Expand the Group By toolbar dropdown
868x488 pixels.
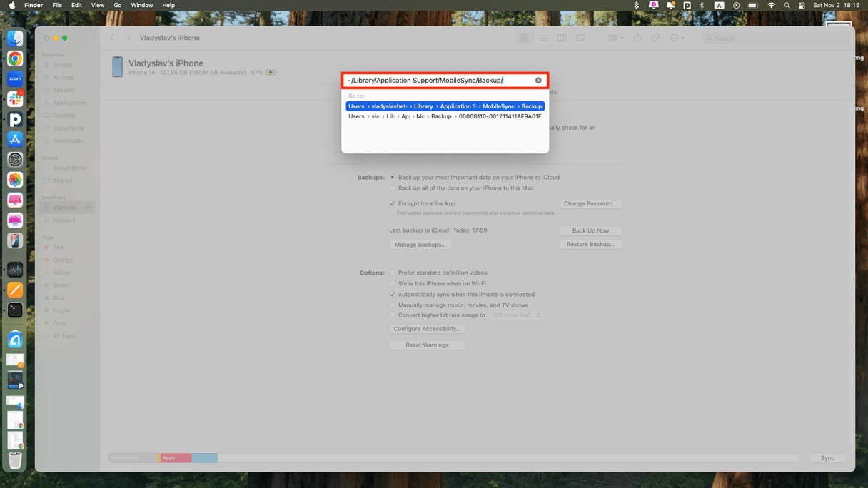pos(615,38)
